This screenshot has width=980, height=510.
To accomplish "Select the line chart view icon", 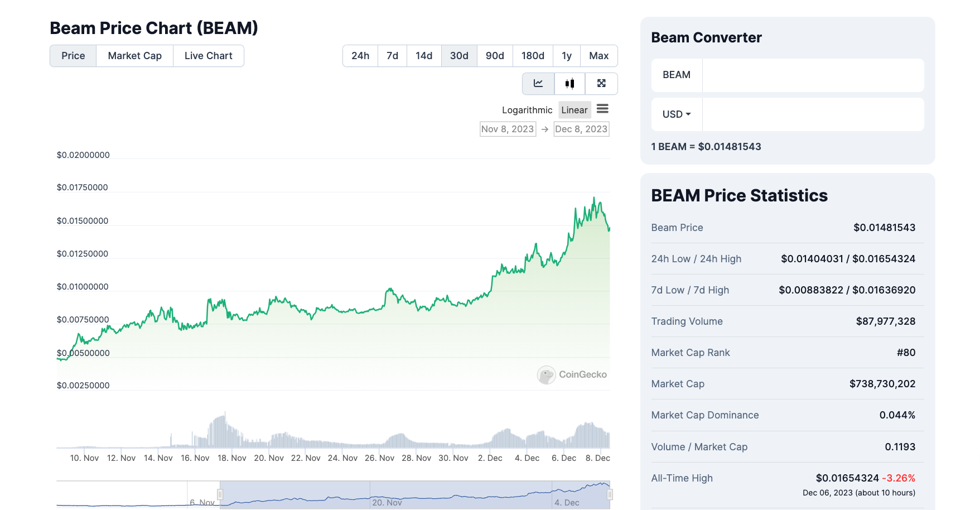I will [537, 83].
